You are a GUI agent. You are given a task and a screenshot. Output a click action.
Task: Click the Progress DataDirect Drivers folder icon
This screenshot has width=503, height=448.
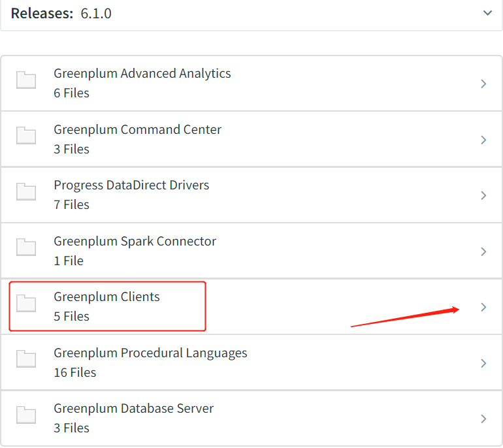26,192
